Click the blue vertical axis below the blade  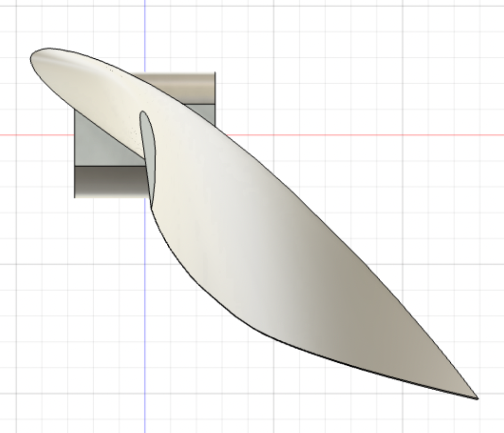pos(145,329)
